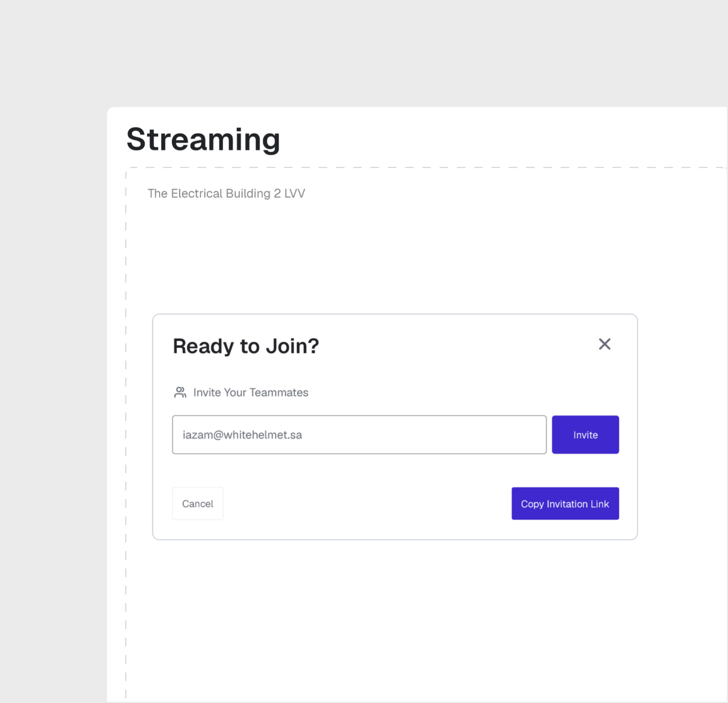The image size is (728, 703).
Task: Click the iazam@whitehelmet.sa email text
Action: [242, 435]
